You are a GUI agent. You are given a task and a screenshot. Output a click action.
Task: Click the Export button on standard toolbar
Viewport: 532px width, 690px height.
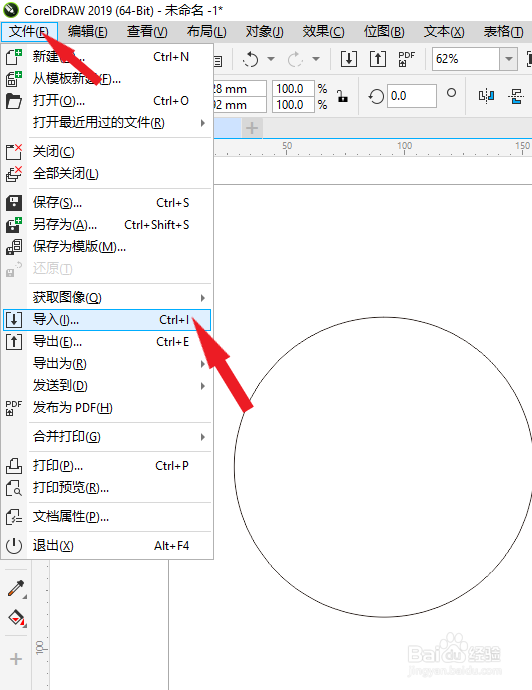[378, 59]
